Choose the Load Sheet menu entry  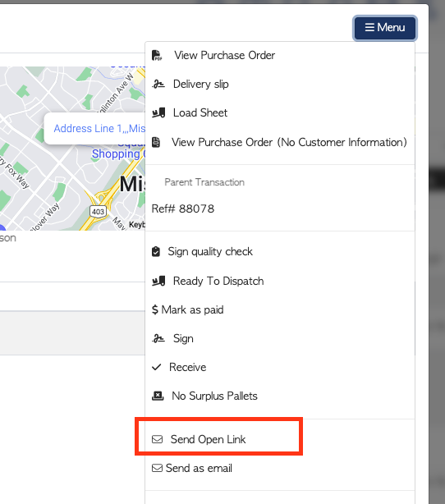pos(200,112)
